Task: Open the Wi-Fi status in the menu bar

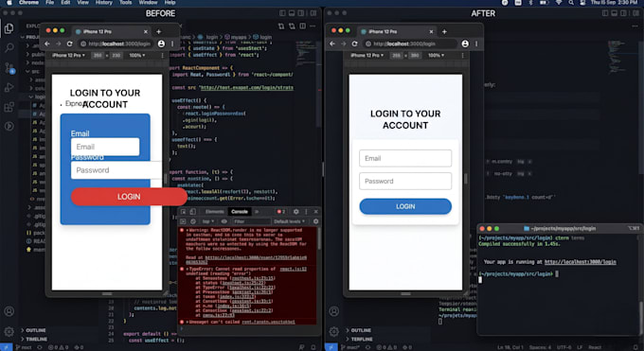Action: pyautogui.click(x=559, y=3)
